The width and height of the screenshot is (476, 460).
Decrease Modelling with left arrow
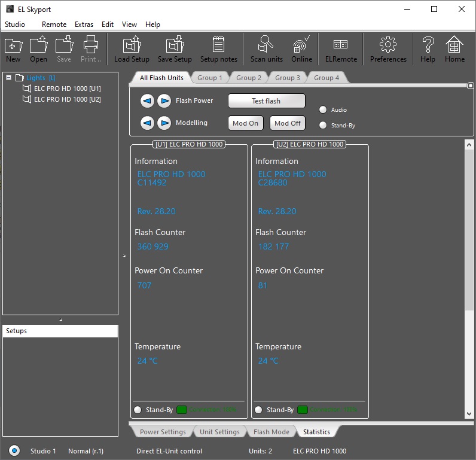point(147,123)
